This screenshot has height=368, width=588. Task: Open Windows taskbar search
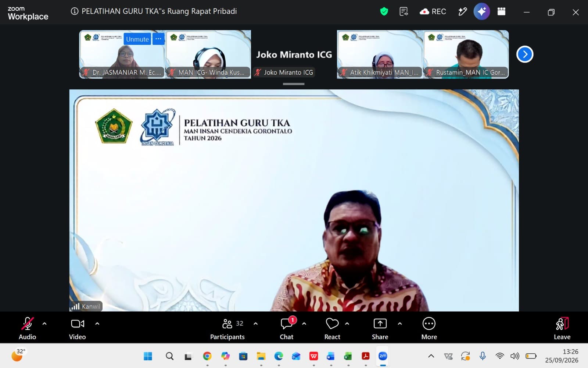(169, 356)
